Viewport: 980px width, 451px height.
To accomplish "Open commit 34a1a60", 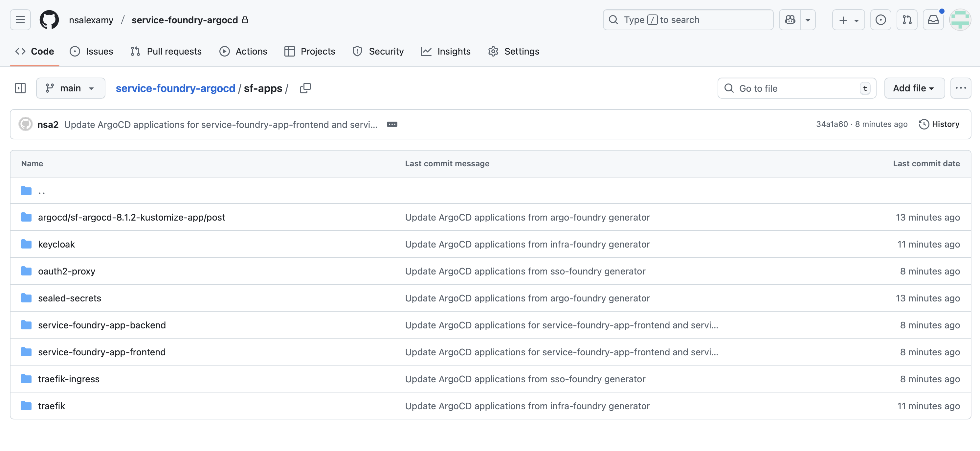I will [x=832, y=124].
